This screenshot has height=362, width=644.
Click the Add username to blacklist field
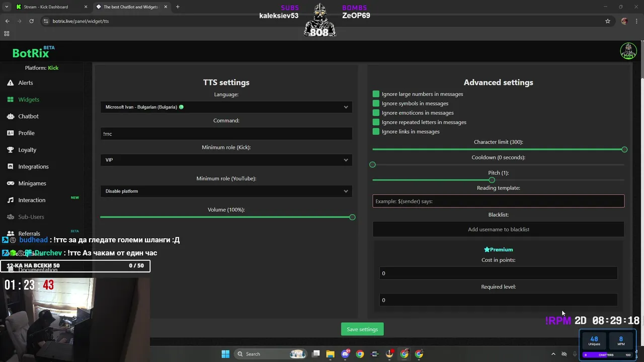click(498, 229)
